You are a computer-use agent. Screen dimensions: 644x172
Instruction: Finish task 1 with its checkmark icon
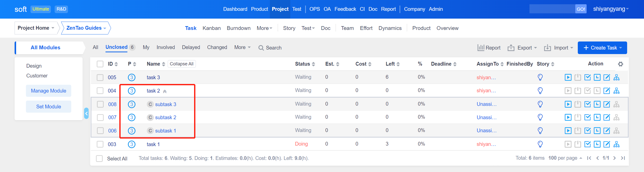click(587, 144)
